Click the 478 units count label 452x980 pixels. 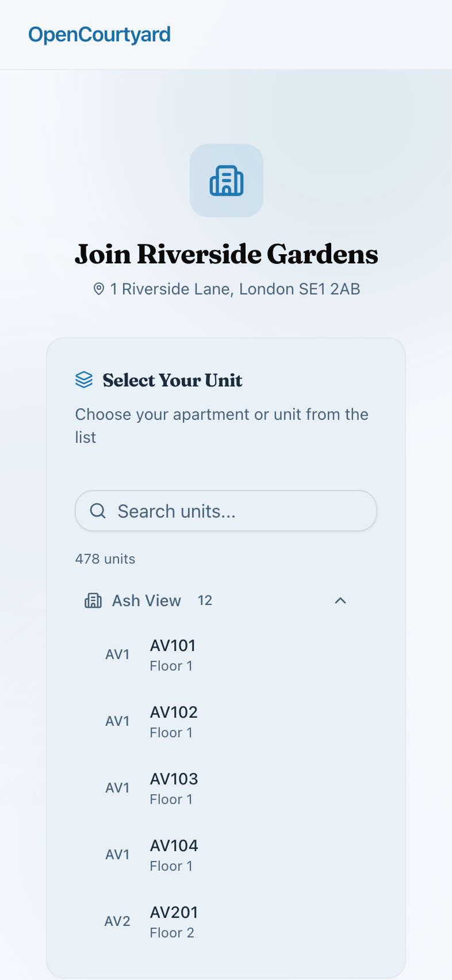[x=105, y=558]
